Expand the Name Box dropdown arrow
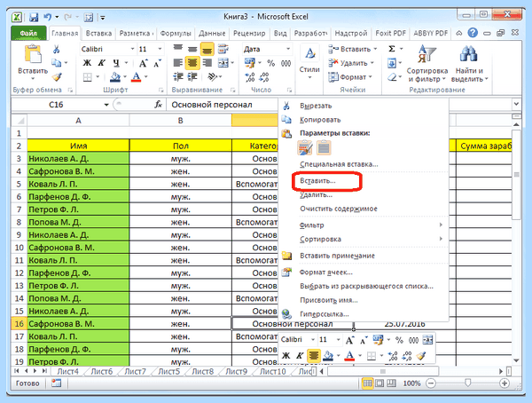The image size is (532, 403). [x=106, y=105]
